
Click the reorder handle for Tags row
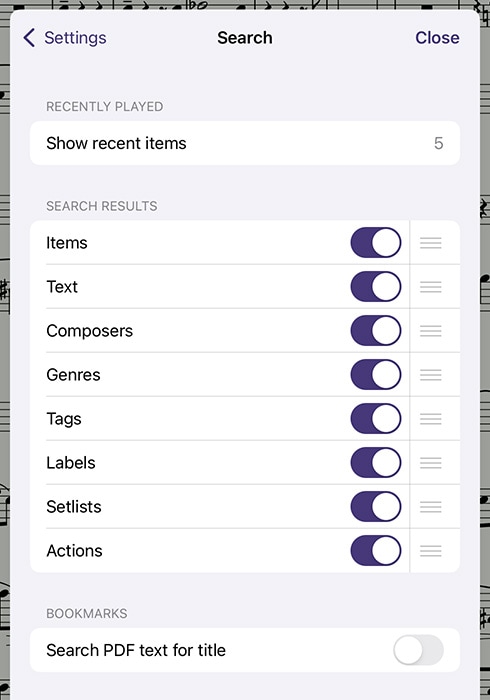(x=431, y=419)
